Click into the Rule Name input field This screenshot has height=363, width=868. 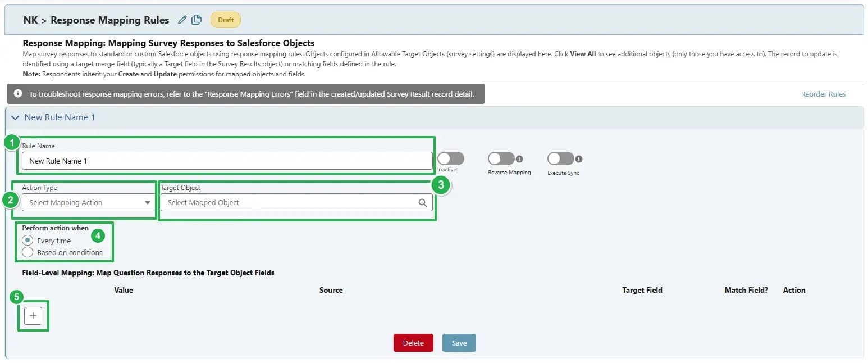tap(227, 161)
